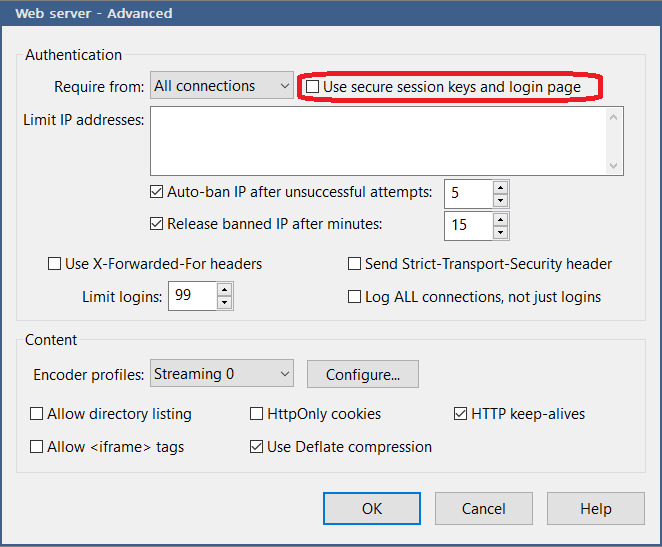Expand the Encoder profiles dropdown
This screenshot has height=547, width=662.
pyautogui.click(x=221, y=375)
